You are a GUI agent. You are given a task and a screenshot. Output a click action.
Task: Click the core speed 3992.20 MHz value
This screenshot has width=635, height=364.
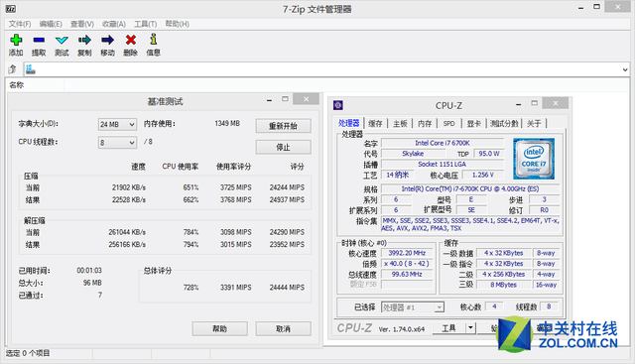click(x=407, y=253)
